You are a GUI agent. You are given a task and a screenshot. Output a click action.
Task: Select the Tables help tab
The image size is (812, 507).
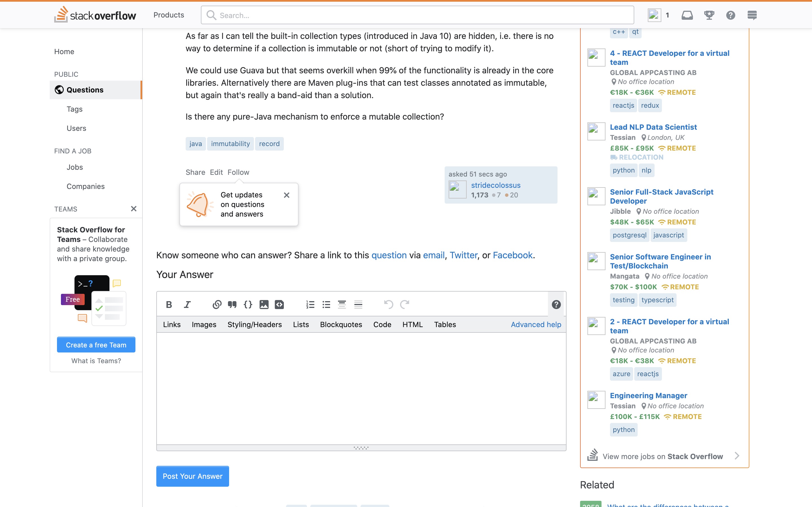(x=445, y=325)
